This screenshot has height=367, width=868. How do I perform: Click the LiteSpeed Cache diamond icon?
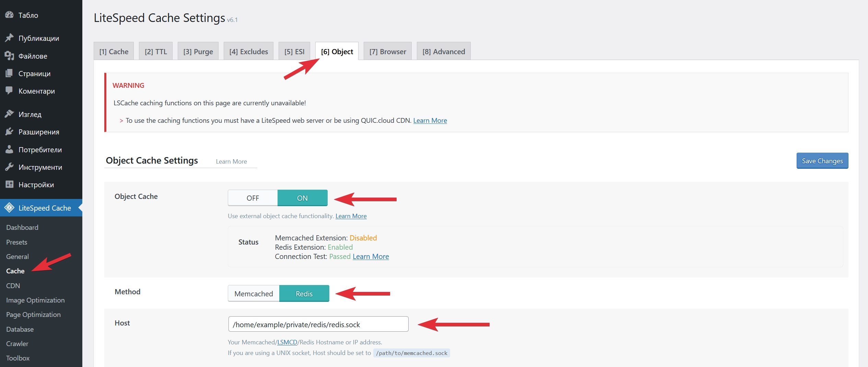coord(9,208)
